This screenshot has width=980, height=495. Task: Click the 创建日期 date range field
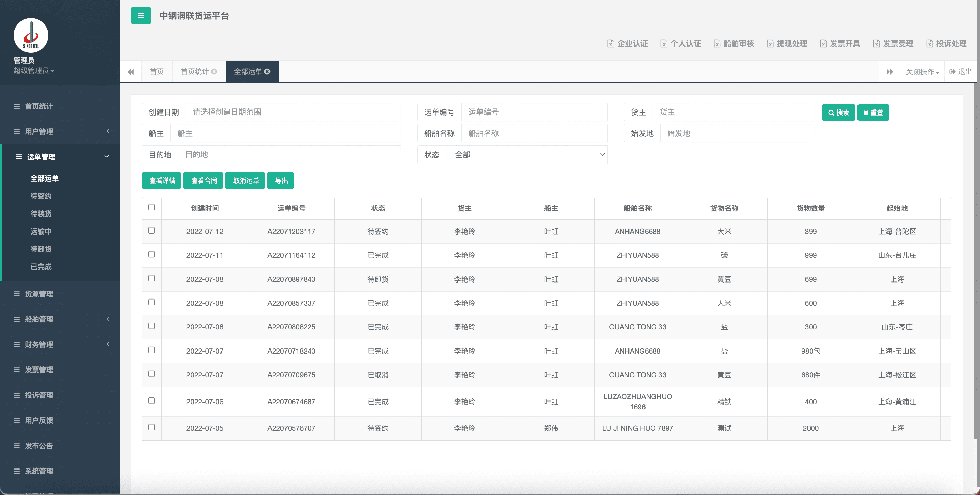pyautogui.click(x=293, y=112)
